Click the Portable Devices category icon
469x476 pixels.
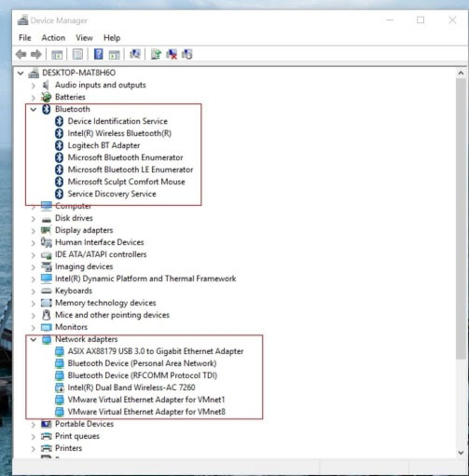click(47, 424)
